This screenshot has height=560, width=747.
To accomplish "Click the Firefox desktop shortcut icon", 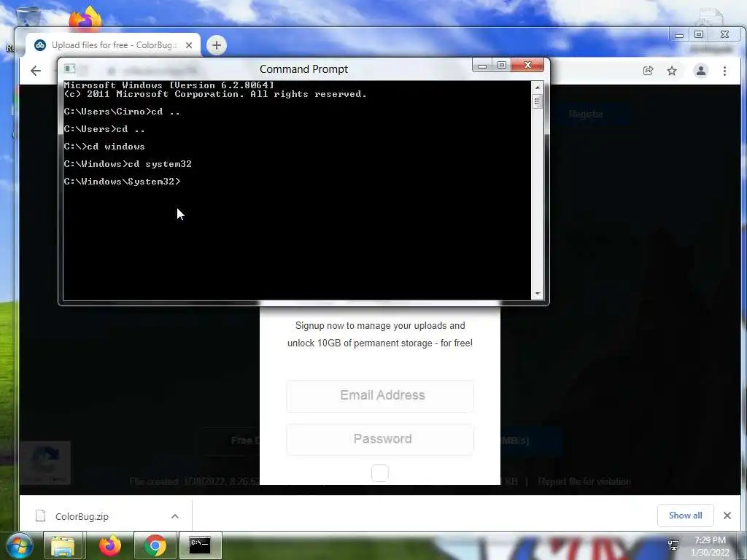I will pos(86,18).
